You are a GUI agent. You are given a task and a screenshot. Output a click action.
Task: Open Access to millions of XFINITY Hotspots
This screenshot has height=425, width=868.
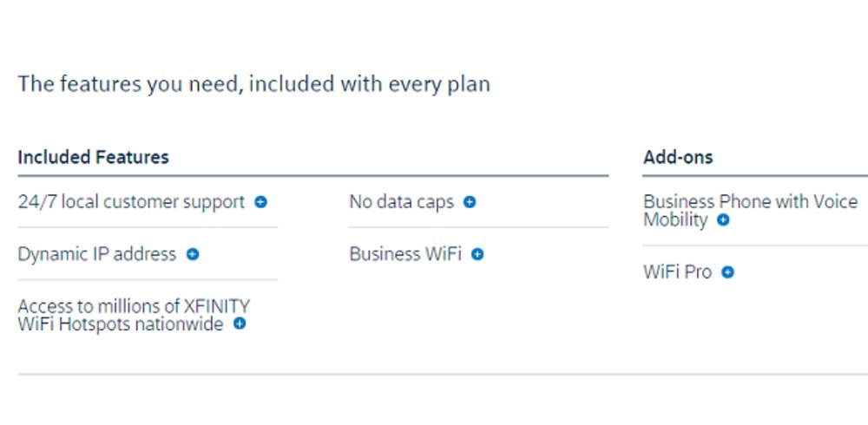[x=134, y=315]
